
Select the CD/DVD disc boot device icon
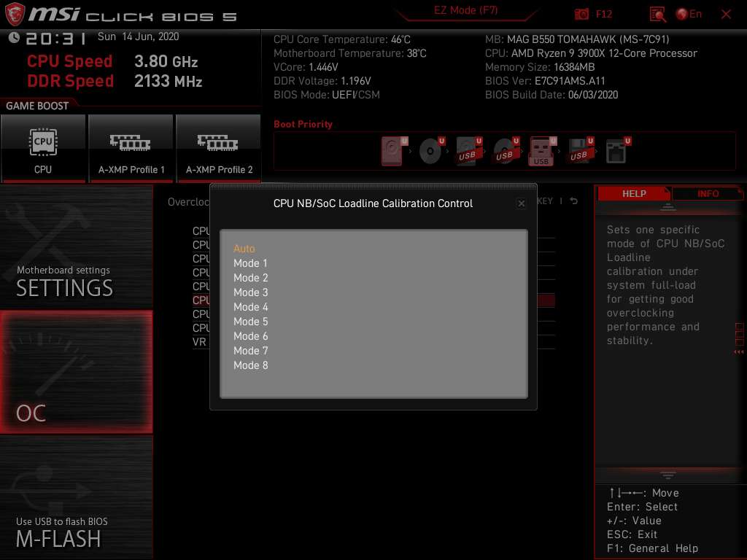(432, 151)
